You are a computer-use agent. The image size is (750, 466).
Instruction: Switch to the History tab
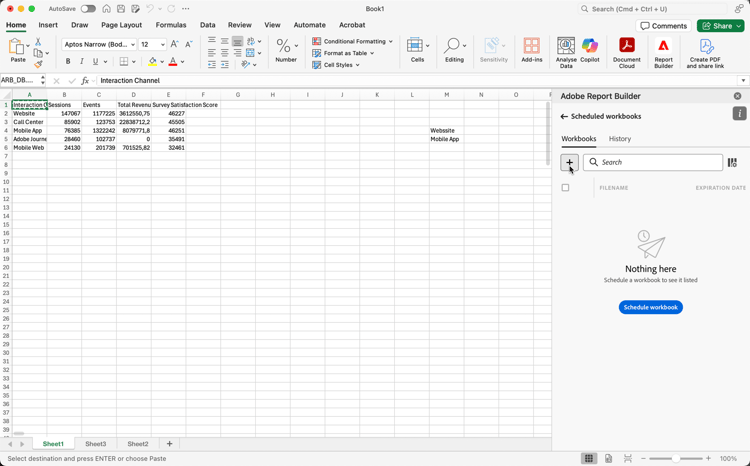pyautogui.click(x=620, y=139)
